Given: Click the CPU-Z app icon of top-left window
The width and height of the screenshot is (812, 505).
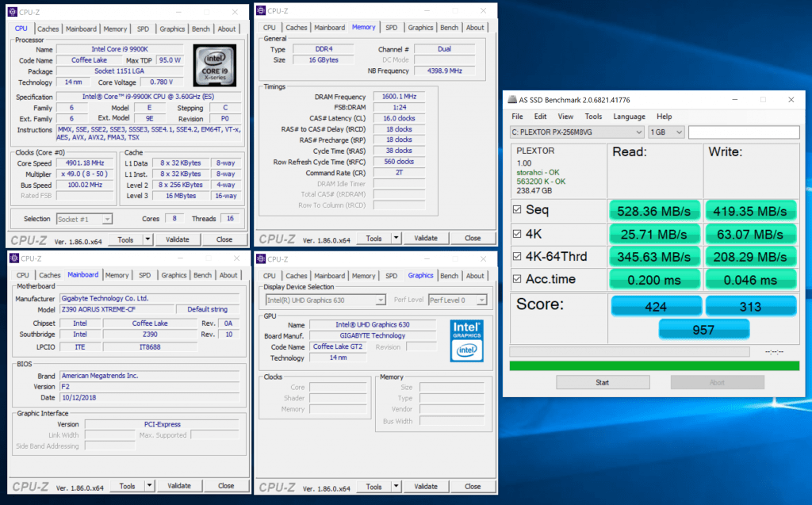Looking at the screenshot, I should click(x=13, y=12).
